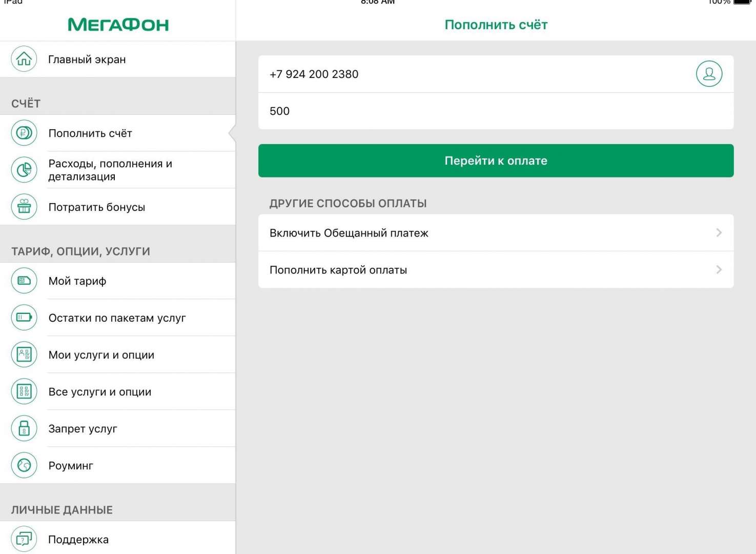Tap the pie chart icon for Расходы
The image size is (756, 554).
(x=24, y=170)
